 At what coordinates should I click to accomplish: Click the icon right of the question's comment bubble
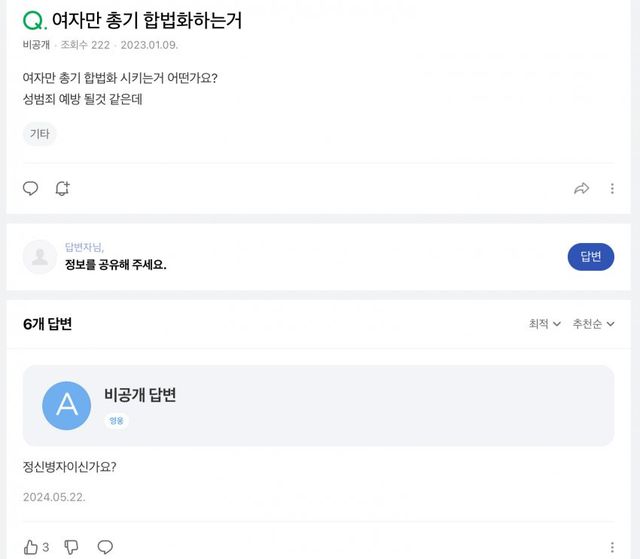[62, 188]
